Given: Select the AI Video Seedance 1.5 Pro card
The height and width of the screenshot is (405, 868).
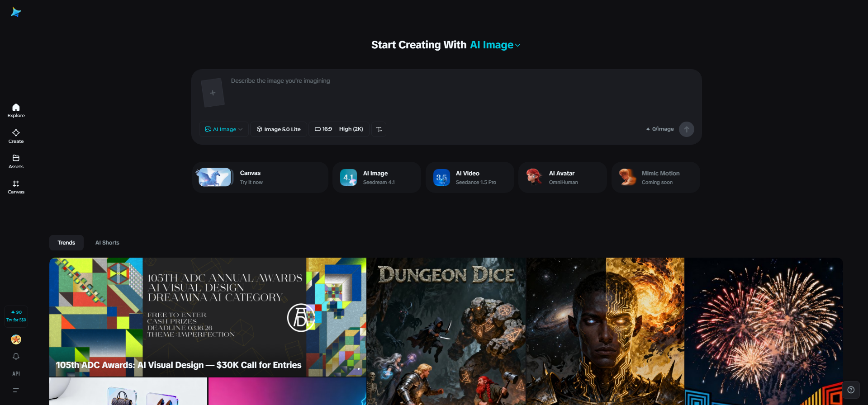Looking at the screenshot, I should coord(470,178).
